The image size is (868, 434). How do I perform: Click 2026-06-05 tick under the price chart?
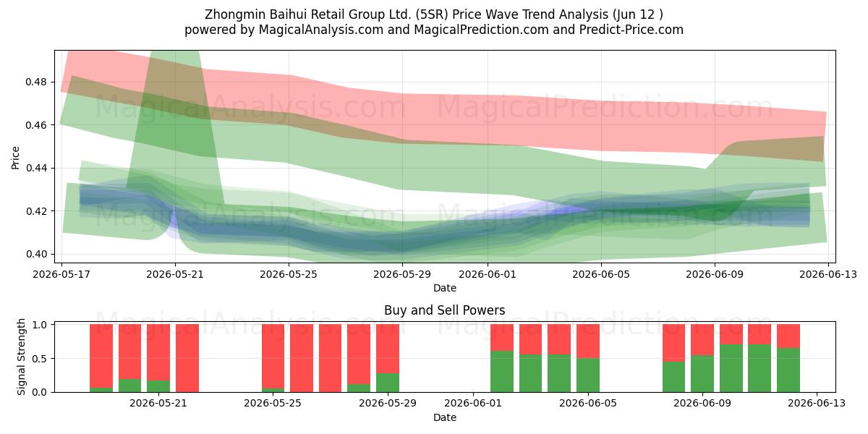pos(601,274)
